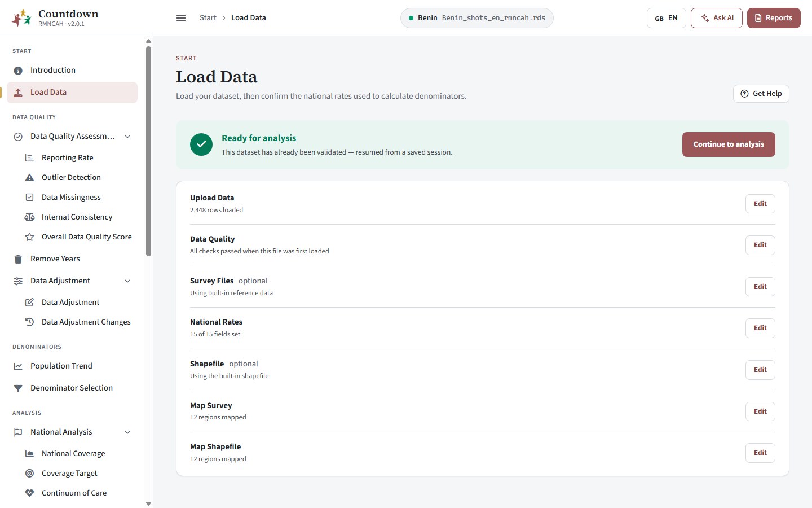
Task: Open the GB EN language selector
Action: click(x=666, y=18)
